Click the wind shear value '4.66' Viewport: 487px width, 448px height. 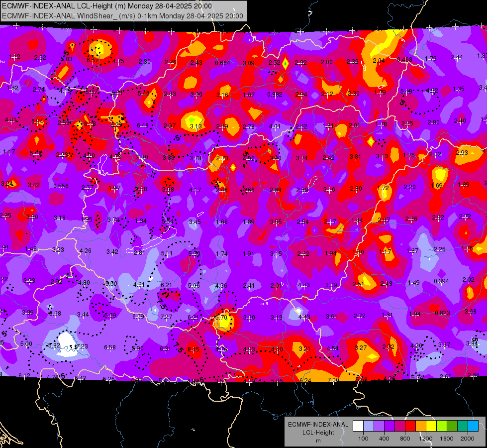pyautogui.click(x=248, y=190)
